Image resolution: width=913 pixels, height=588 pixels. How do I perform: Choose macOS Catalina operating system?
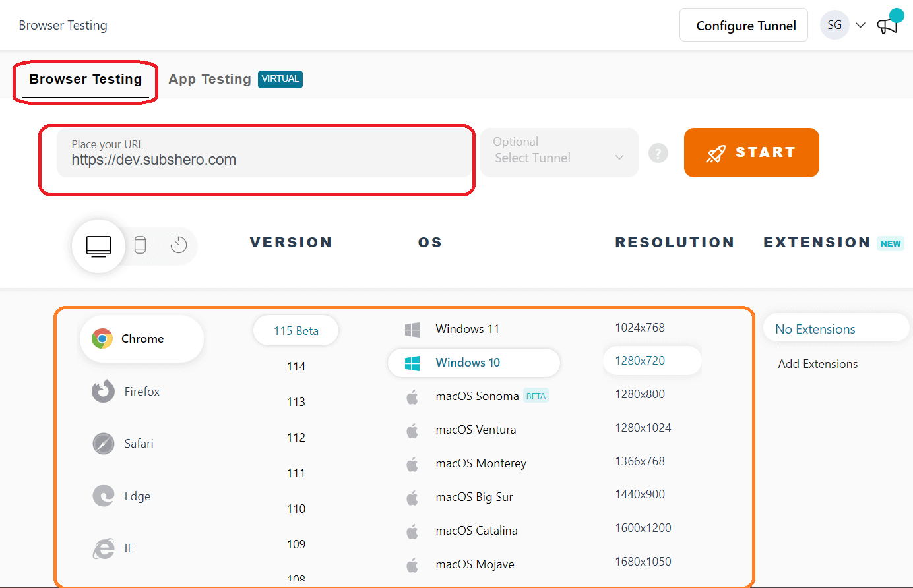point(476,531)
